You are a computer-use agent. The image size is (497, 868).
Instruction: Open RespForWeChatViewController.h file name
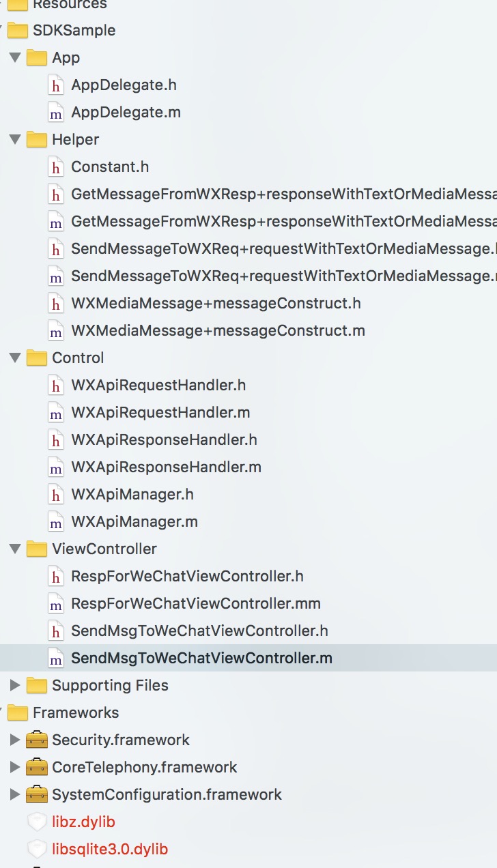(187, 577)
